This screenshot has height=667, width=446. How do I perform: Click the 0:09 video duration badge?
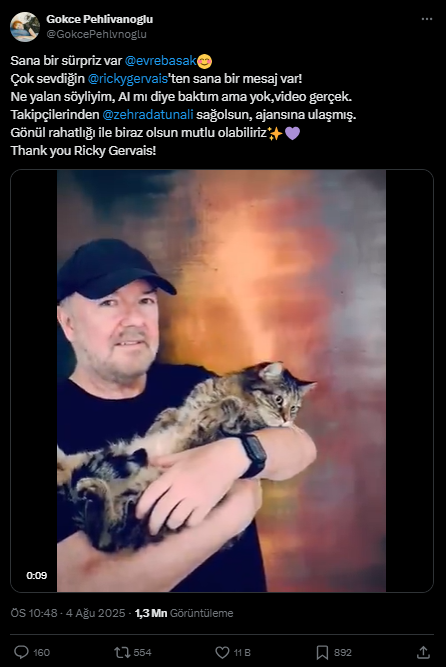click(x=37, y=576)
